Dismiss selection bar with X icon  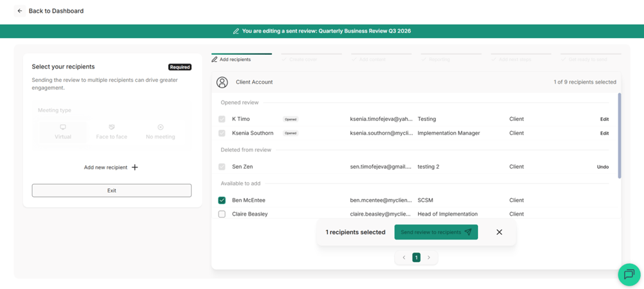[499, 232]
